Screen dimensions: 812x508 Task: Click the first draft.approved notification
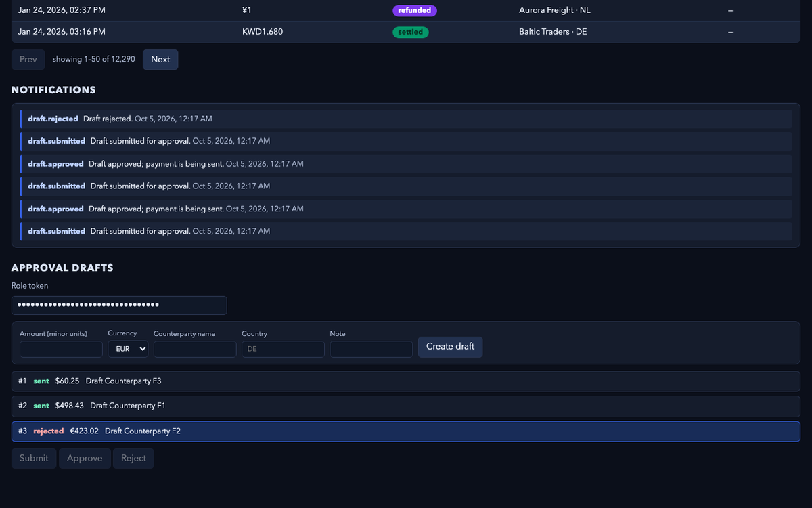point(406,164)
